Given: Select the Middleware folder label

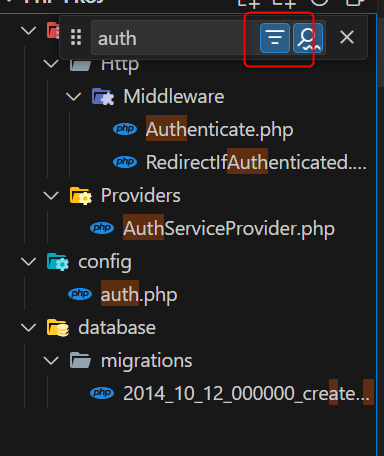Looking at the screenshot, I should pyautogui.click(x=174, y=97).
